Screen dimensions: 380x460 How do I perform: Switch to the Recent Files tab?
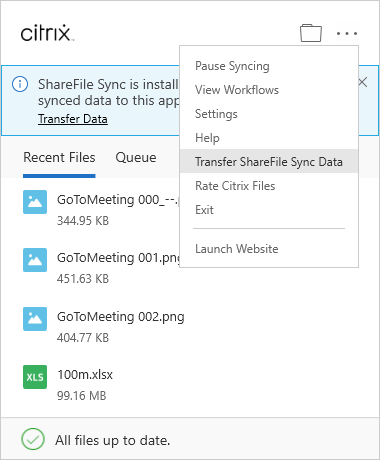click(59, 157)
